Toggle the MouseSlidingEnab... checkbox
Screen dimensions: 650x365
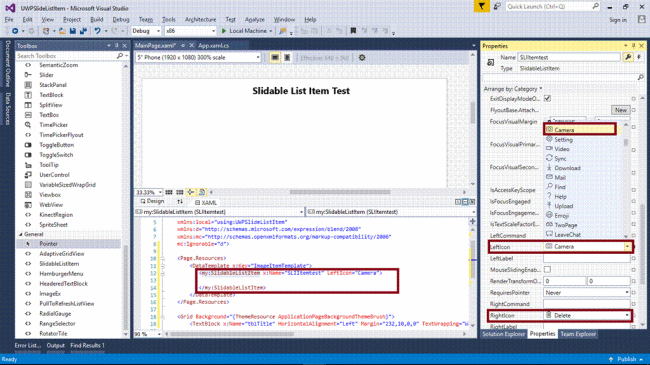(x=547, y=270)
